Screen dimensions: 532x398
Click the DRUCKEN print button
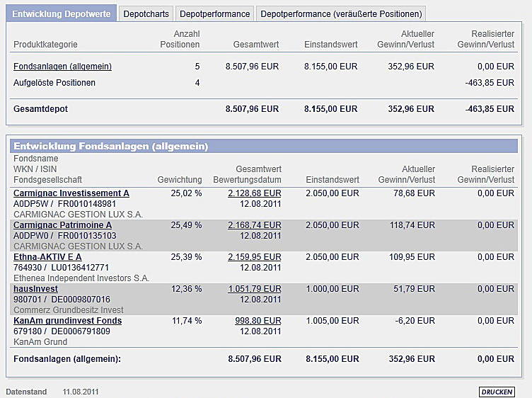click(x=497, y=392)
